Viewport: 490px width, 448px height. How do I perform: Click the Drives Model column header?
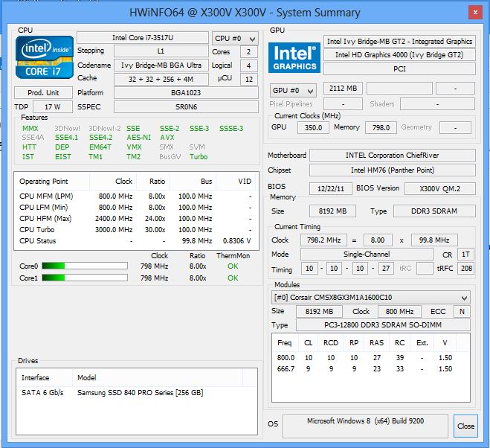coord(158,377)
